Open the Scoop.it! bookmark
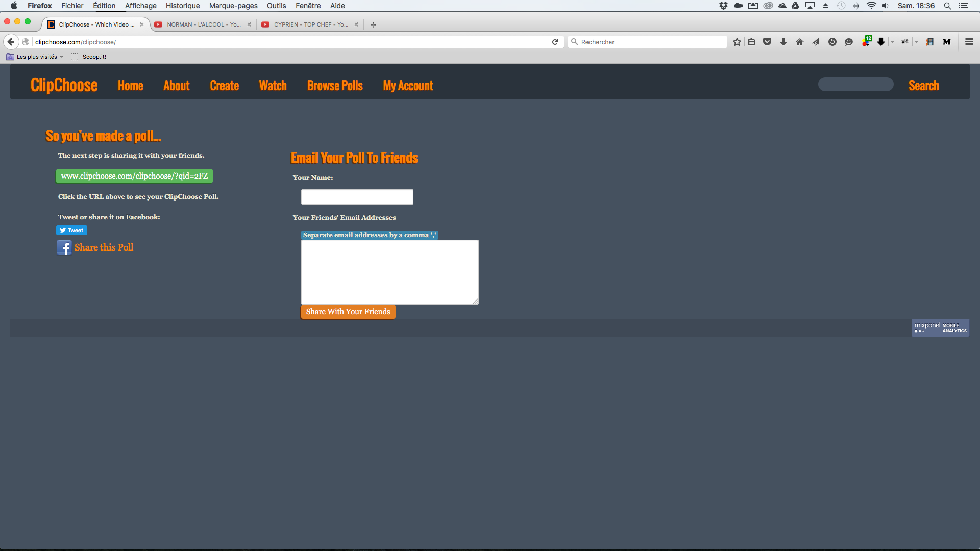The height and width of the screenshot is (551, 980). [x=89, y=57]
